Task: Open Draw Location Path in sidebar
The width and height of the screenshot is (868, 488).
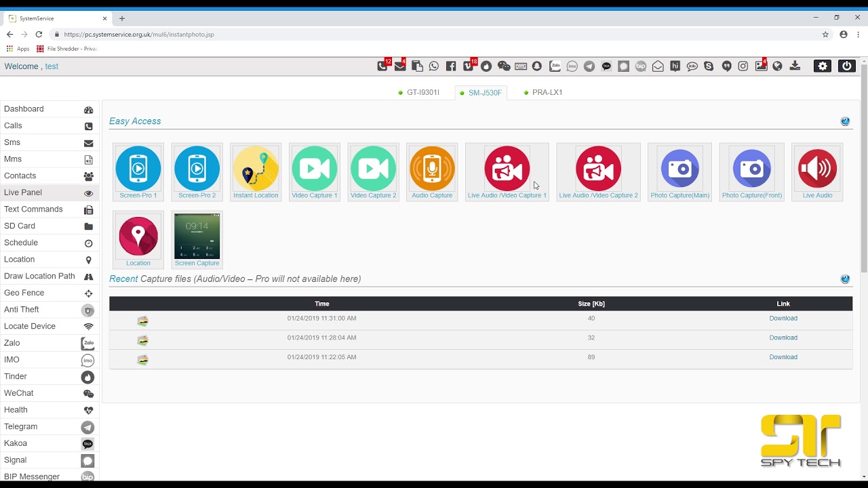Action: (49, 276)
